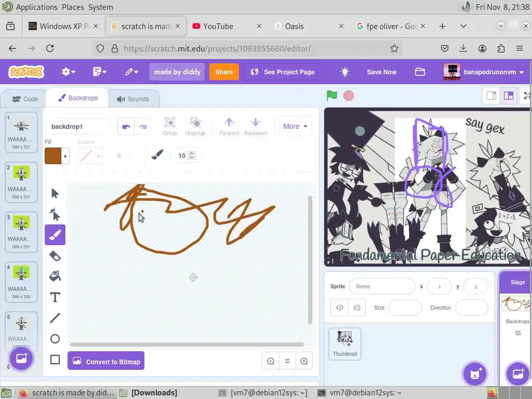Select the Rectangle tool
Image resolution: width=532 pixels, height=399 pixels.
pos(55,360)
